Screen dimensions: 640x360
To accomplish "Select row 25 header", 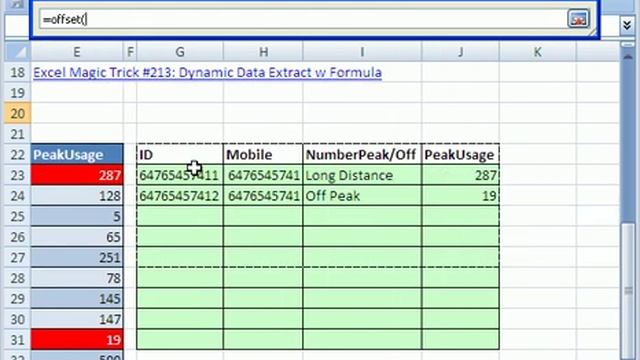I will pyautogui.click(x=17, y=216).
